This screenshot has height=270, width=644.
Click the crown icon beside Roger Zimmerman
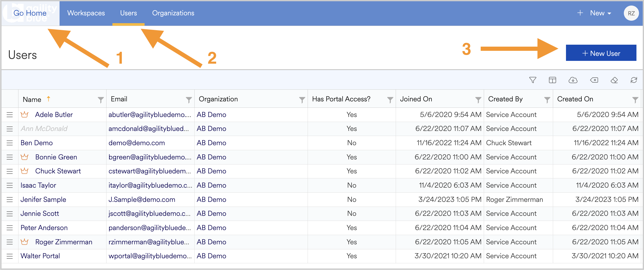(x=25, y=242)
